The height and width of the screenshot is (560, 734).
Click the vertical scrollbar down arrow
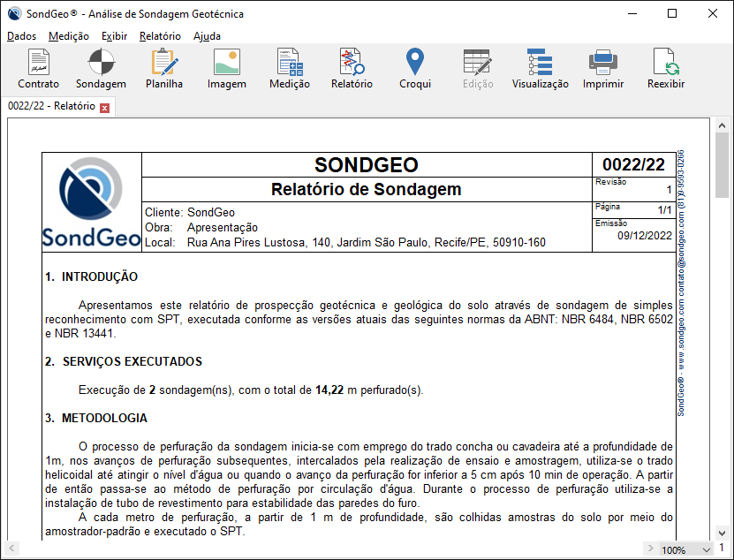point(722,533)
